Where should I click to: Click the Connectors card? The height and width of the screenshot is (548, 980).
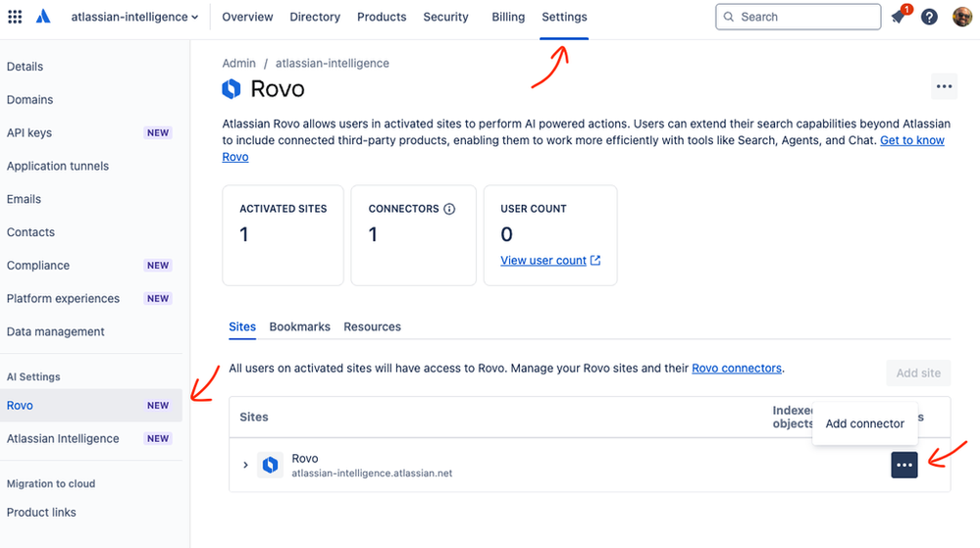(413, 235)
